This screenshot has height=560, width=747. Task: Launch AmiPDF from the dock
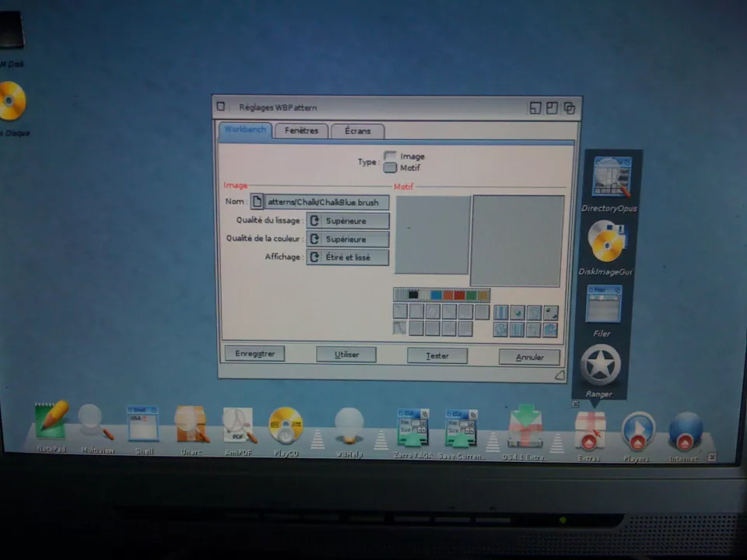tap(238, 425)
